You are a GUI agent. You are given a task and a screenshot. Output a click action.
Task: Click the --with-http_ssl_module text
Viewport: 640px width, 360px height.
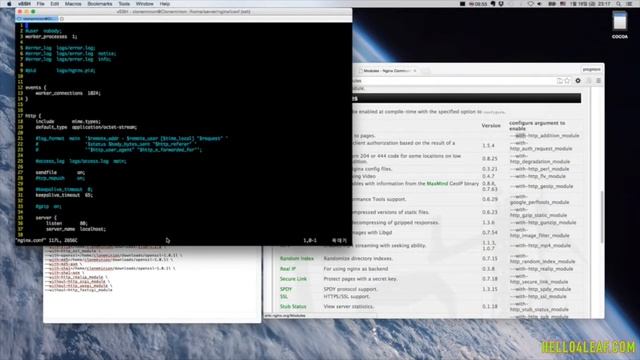coord(538,296)
